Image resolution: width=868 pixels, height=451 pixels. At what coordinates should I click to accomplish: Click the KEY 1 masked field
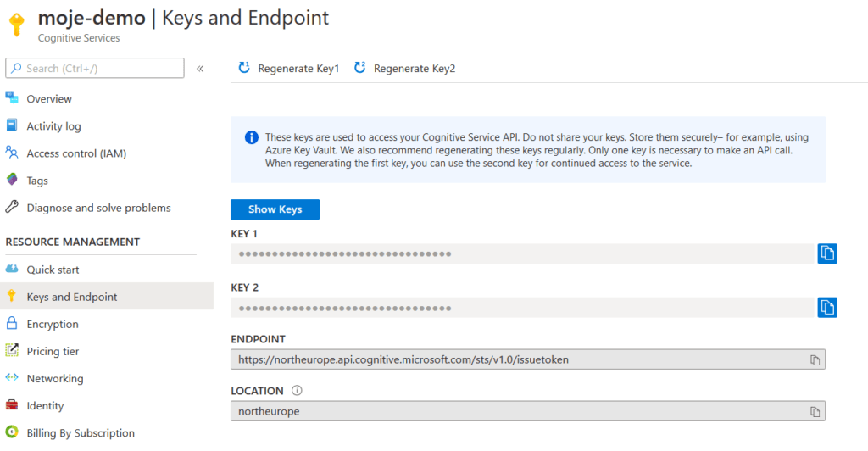521,253
